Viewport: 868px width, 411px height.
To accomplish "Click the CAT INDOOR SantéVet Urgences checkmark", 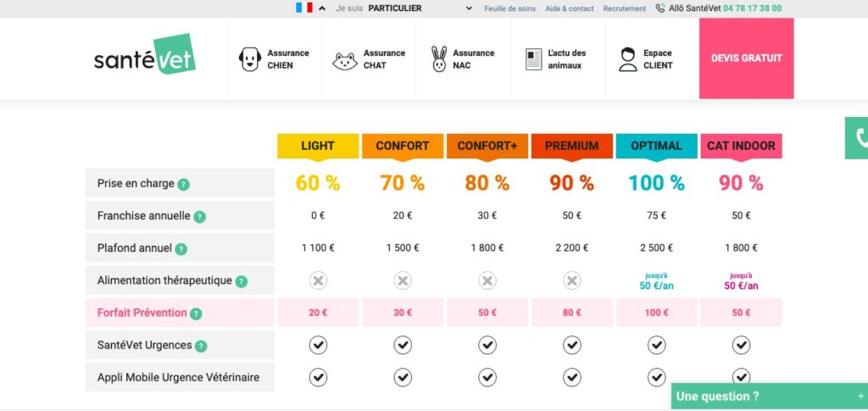I will pyautogui.click(x=741, y=345).
